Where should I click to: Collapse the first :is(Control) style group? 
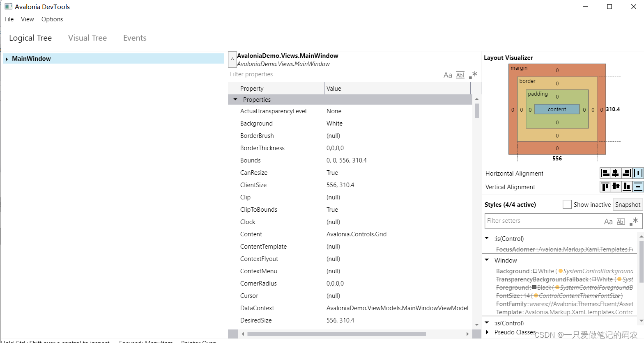click(487, 238)
